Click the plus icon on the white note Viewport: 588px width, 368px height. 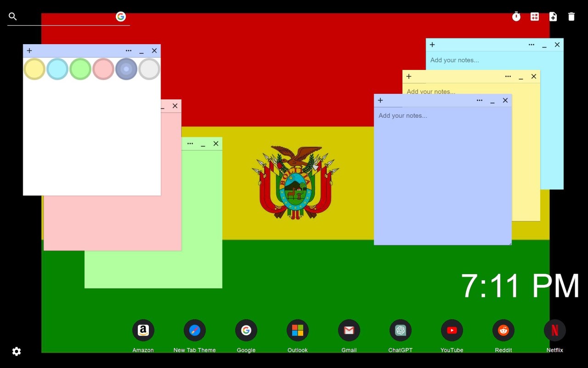pyautogui.click(x=29, y=51)
